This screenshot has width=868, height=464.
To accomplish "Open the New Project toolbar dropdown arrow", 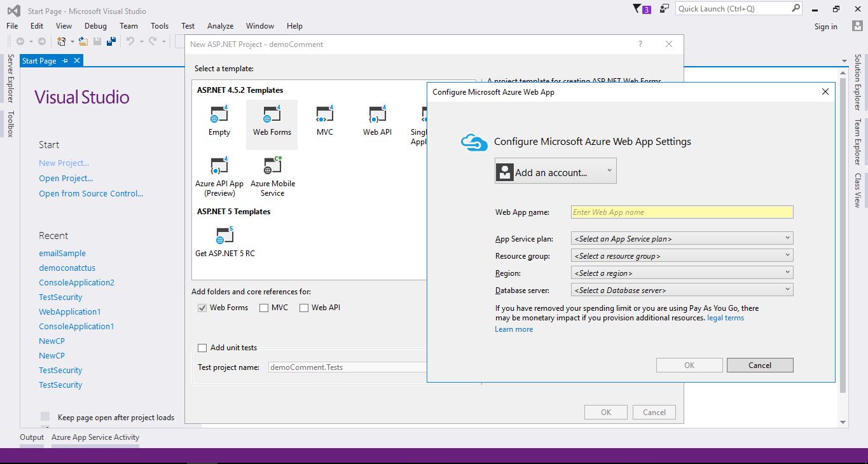I will [x=72, y=42].
